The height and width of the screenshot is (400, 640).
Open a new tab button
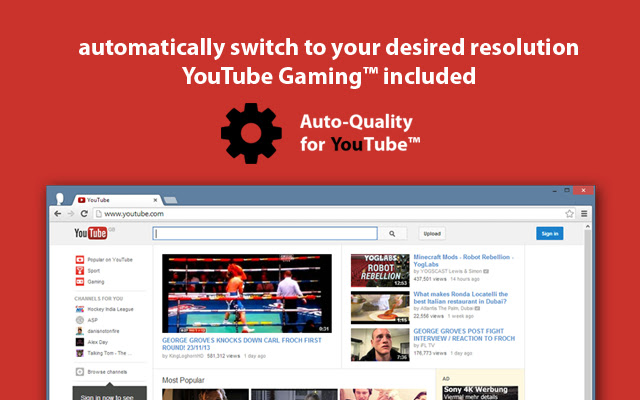pyautogui.click(x=170, y=200)
